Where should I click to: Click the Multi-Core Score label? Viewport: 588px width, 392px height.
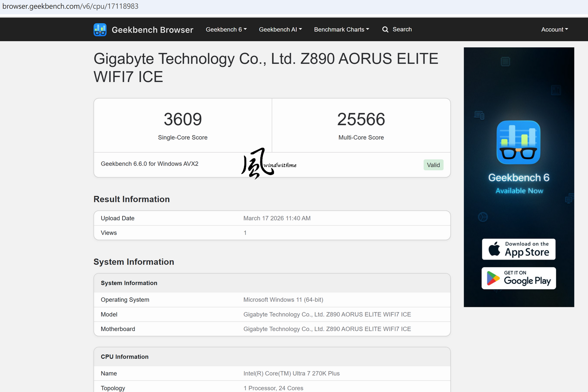(361, 137)
